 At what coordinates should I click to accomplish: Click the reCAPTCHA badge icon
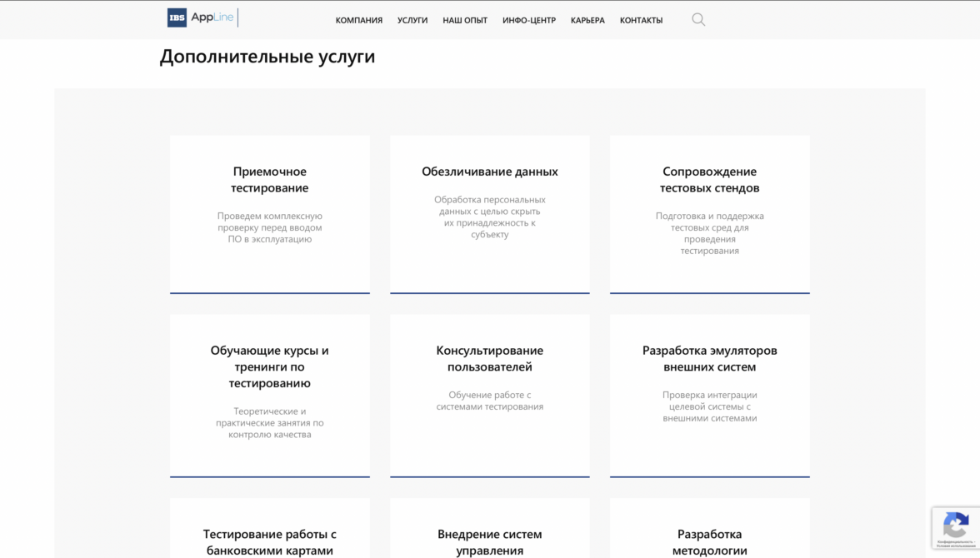[x=955, y=526]
